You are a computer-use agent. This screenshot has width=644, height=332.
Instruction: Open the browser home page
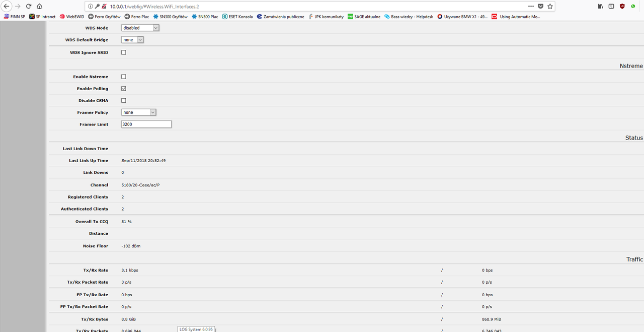(40, 6)
